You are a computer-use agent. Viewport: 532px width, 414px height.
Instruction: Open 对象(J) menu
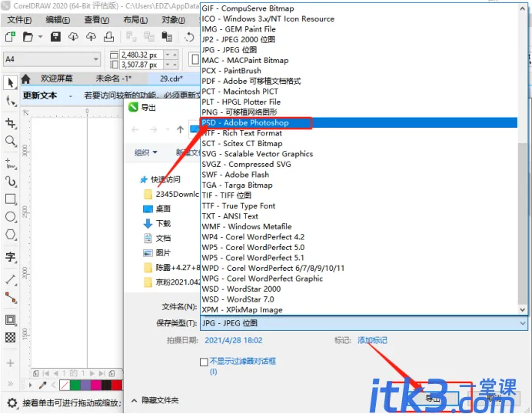(174, 20)
